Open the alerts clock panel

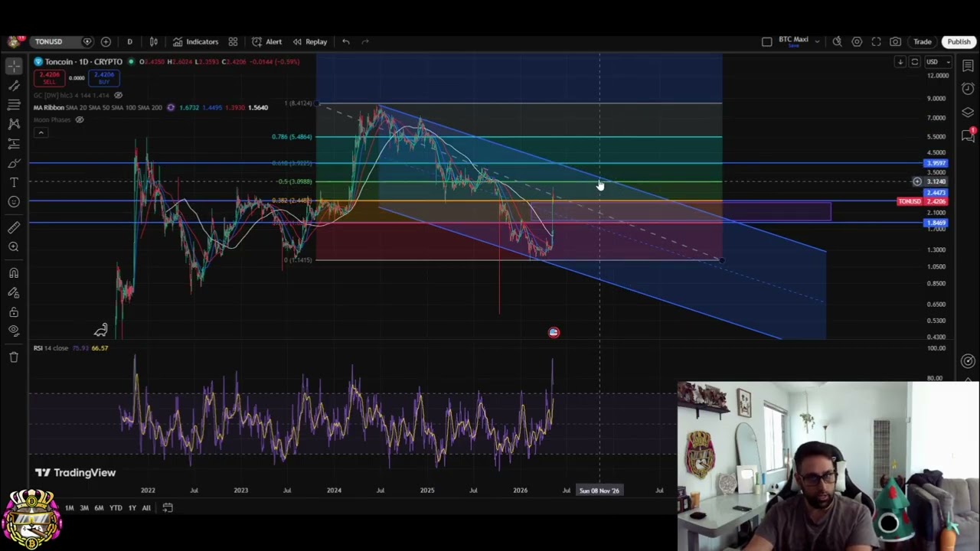click(x=968, y=89)
